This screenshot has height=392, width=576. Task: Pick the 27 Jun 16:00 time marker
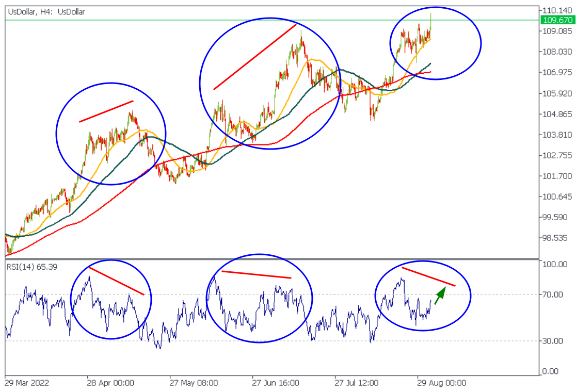276,383
